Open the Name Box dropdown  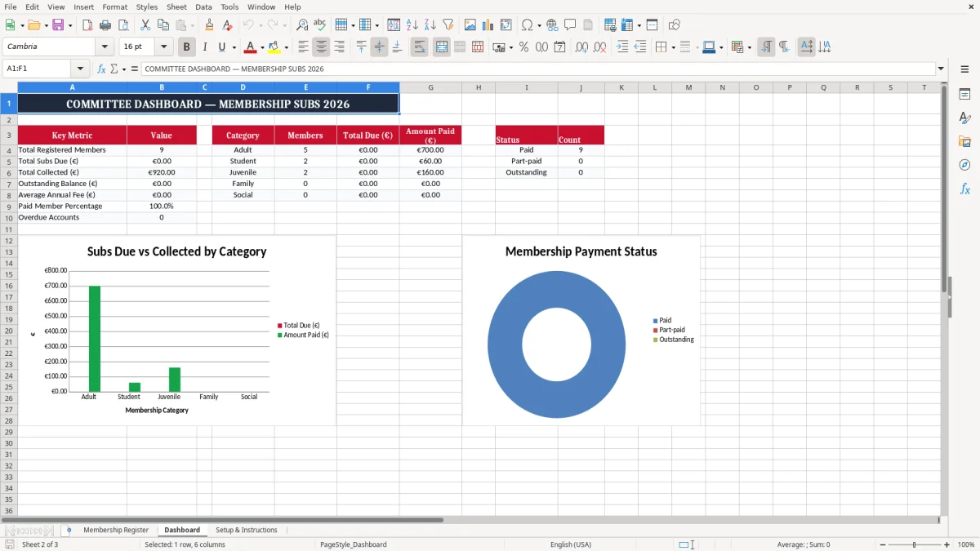pyautogui.click(x=80, y=69)
